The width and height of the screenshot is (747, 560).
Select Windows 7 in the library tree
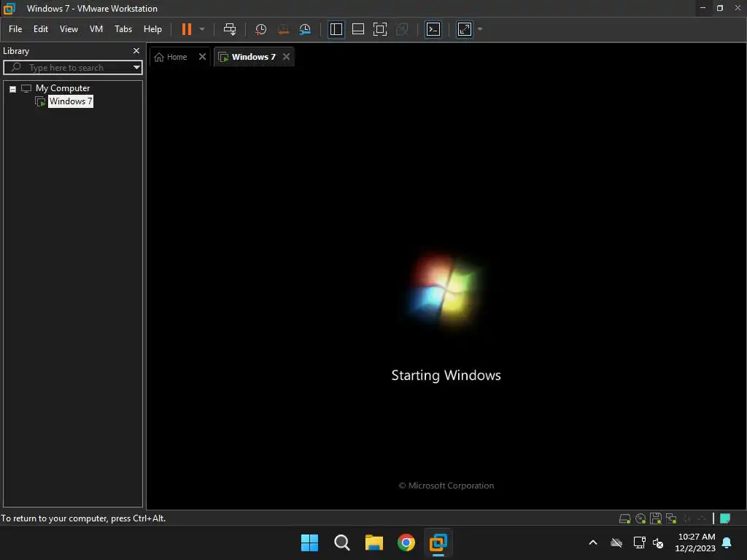click(x=71, y=101)
